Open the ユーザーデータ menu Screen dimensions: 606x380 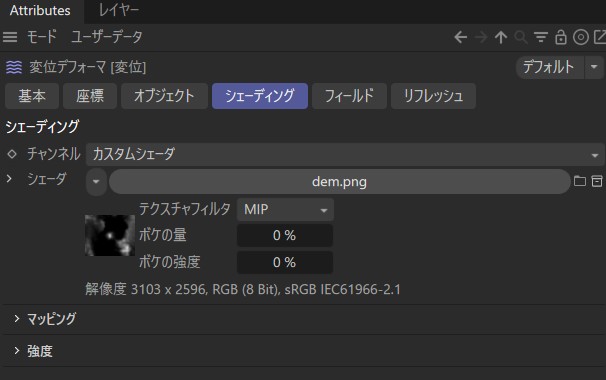click(x=107, y=37)
